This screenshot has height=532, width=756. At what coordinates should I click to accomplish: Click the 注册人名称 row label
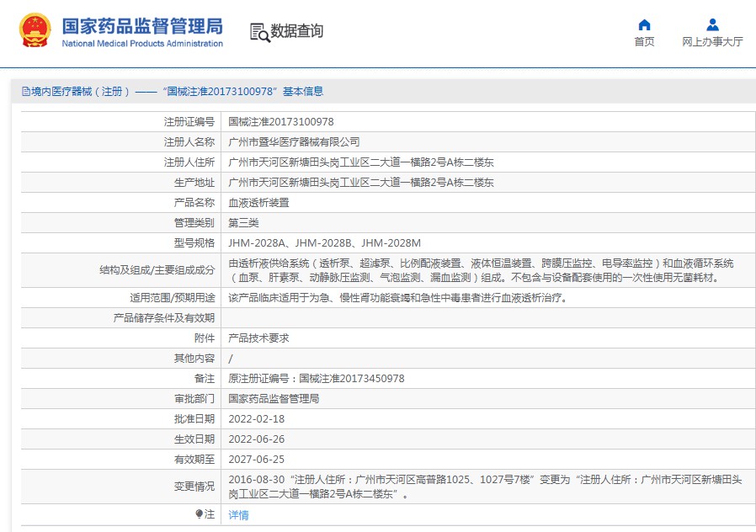(x=189, y=142)
